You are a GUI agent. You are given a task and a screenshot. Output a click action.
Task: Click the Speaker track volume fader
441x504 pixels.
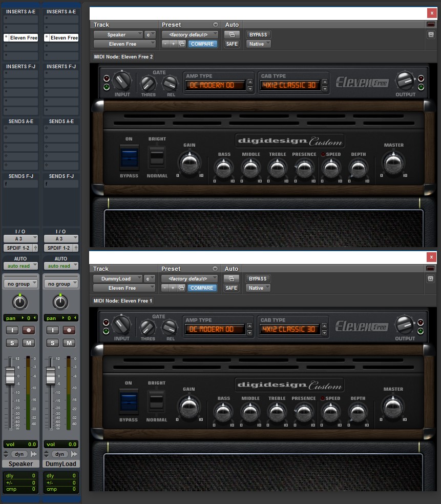(x=10, y=376)
